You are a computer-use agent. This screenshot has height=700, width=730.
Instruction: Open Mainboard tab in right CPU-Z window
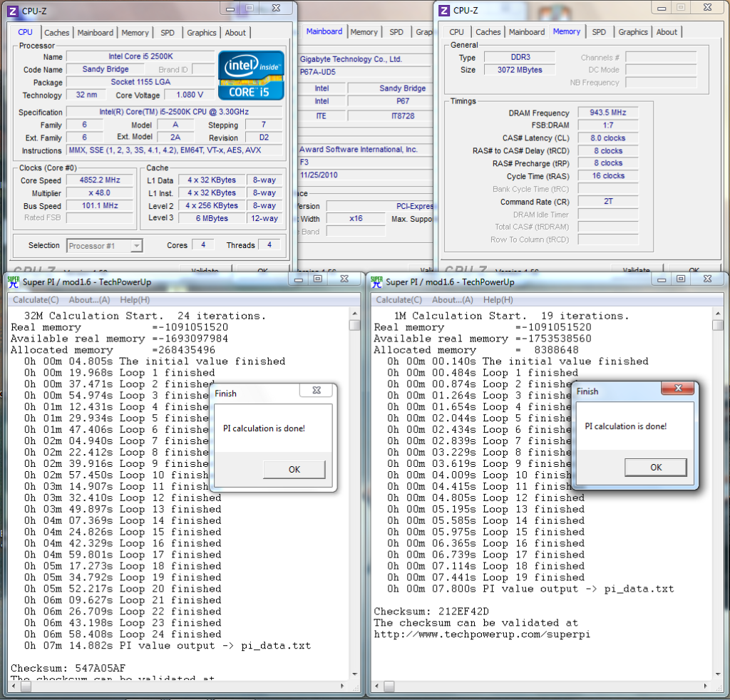coord(527,32)
